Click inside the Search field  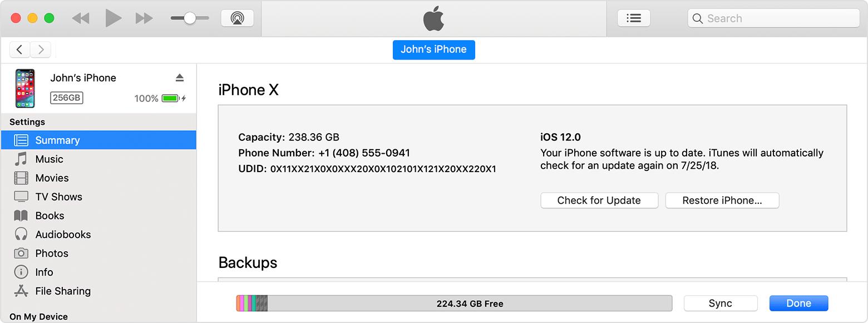point(773,18)
